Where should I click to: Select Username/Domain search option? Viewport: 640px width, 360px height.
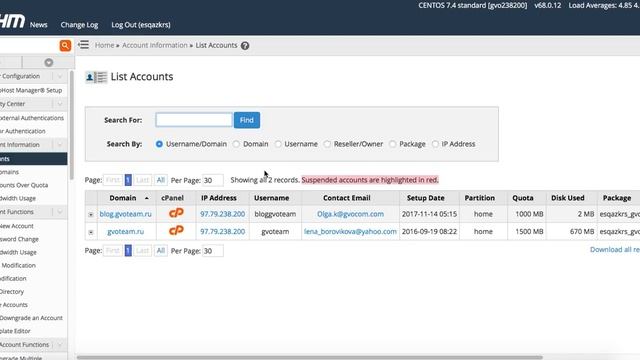pyautogui.click(x=159, y=144)
